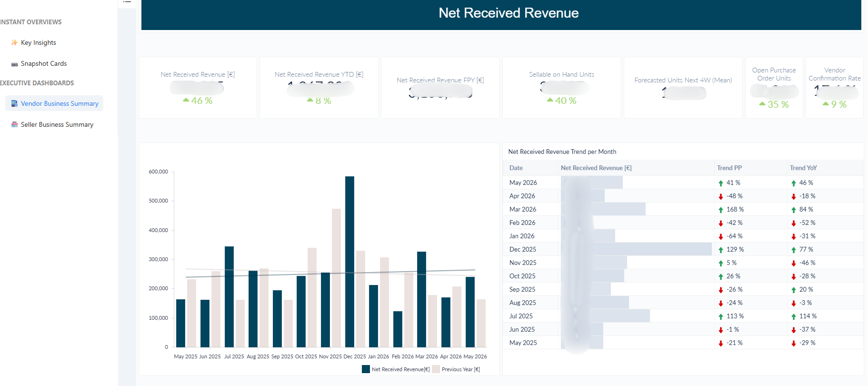Click the Vendor Confirmation Rate card title
This screenshot has width=868, height=386.
[835, 74]
